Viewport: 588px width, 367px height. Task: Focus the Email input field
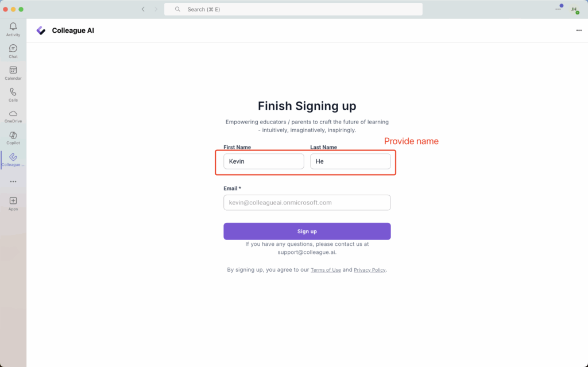point(307,203)
